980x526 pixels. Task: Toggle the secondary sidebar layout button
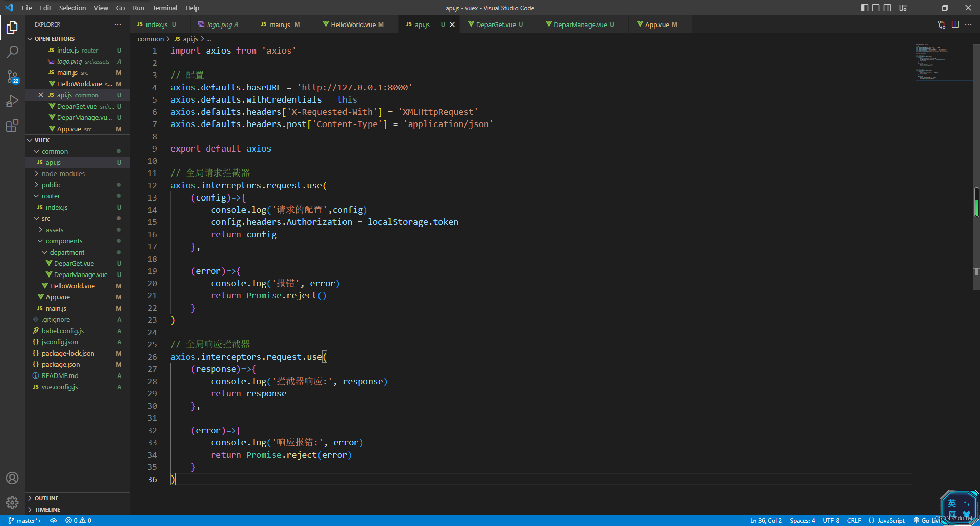click(x=887, y=8)
